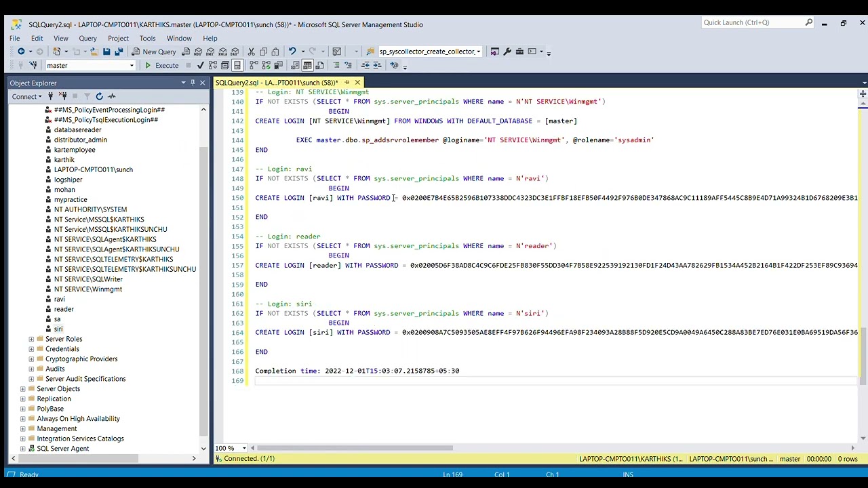Select the siri login

[x=58, y=329]
